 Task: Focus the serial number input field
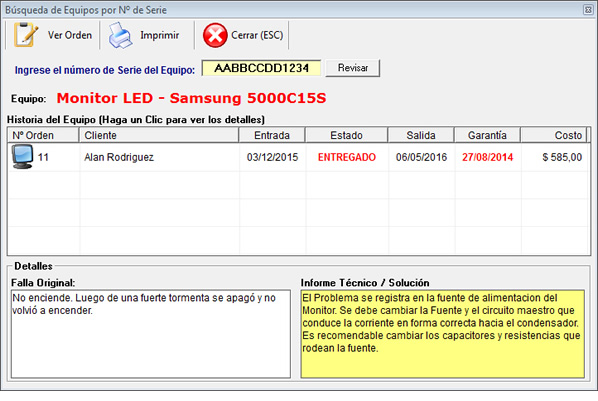click(261, 68)
